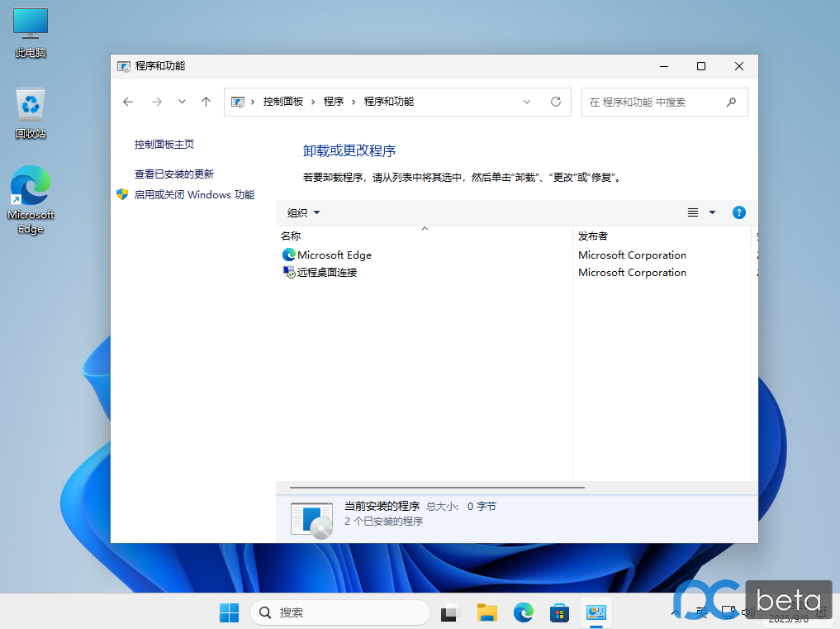Click the address bar control panel icon
This screenshot has height=629, width=840.
[238, 102]
